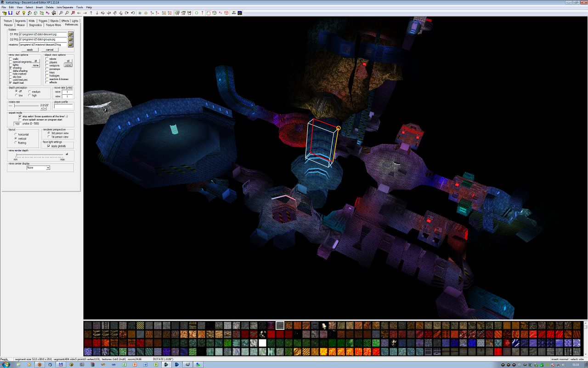Viewport: 588px width, 368px height.
Task: Select 1st person view perspective
Action: click(49, 137)
